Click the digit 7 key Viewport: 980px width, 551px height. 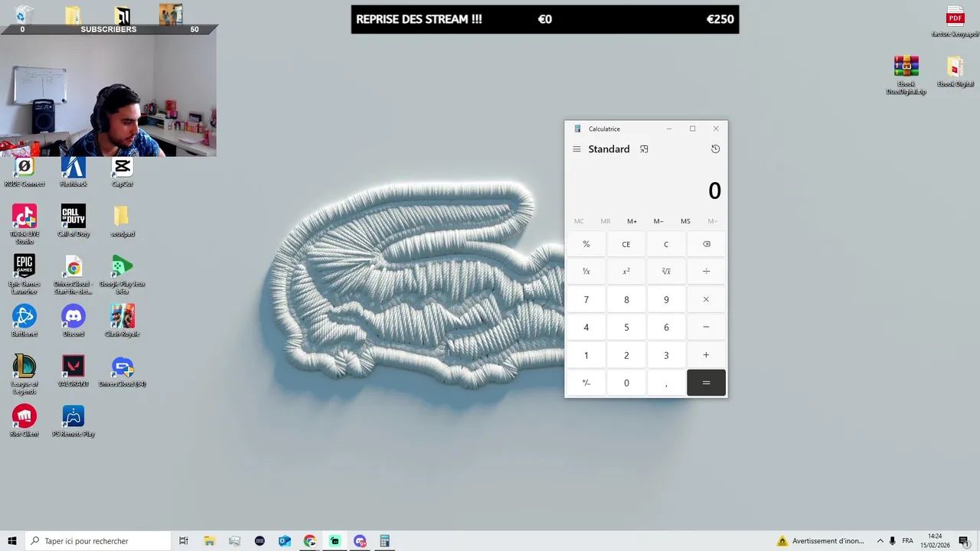(x=586, y=299)
